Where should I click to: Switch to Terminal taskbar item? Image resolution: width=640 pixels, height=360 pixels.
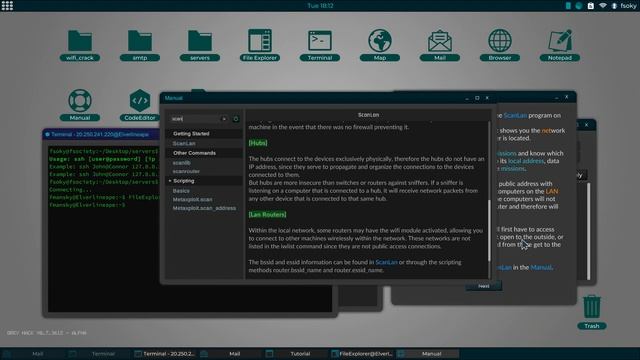98,353
